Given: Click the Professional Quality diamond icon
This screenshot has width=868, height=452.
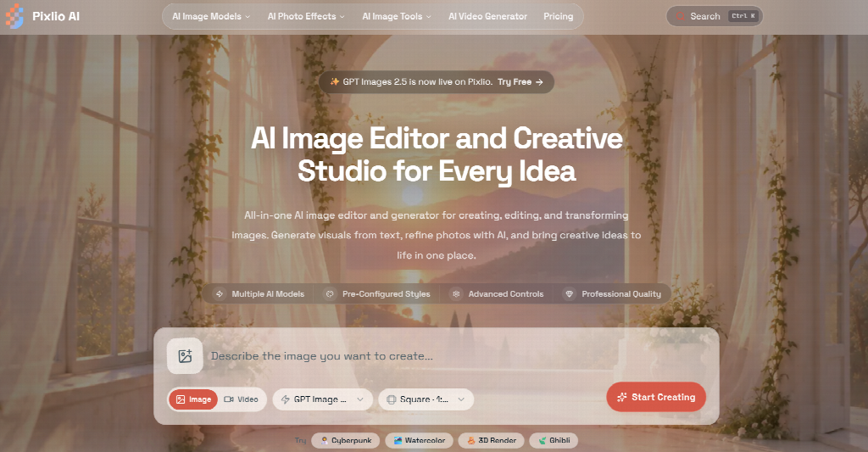Looking at the screenshot, I should click(x=569, y=294).
